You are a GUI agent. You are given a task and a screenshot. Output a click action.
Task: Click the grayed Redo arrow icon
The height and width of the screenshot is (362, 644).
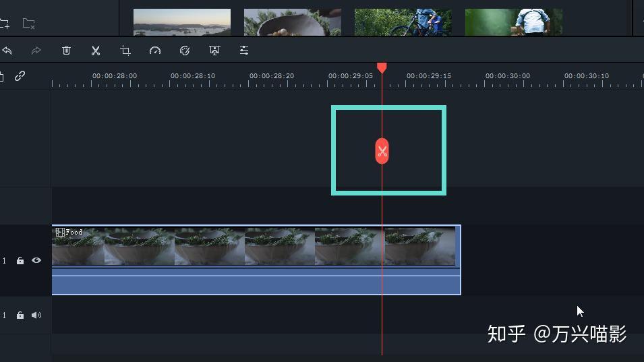pos(36,51)
